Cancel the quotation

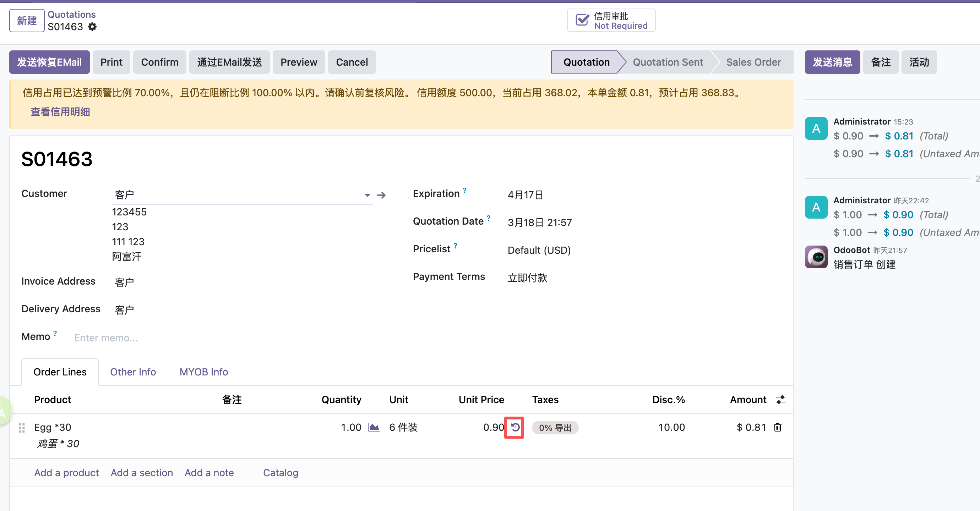[x=352, y=62]
